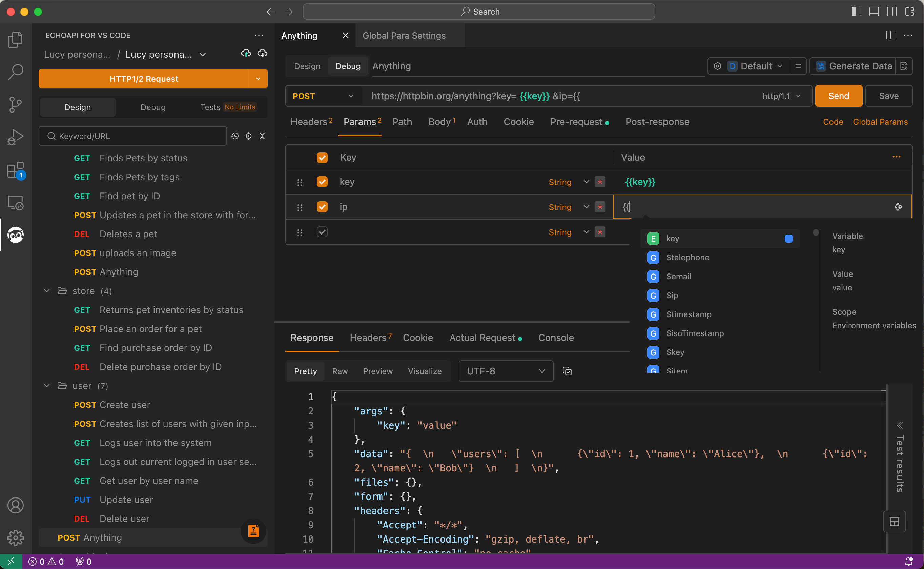The image size is (924, 569).
Task: Expand Test results panel double-arrow
Action: click(900, 426)
